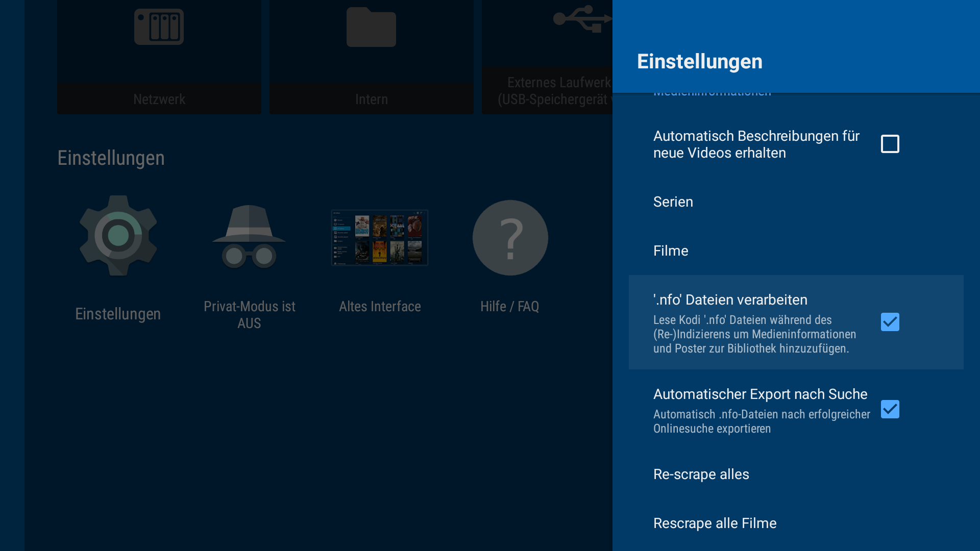The image size is (980, 551).
Task: Click the Einstellungen panel header title
Action: pyautogui.click(x=699, y=62)
